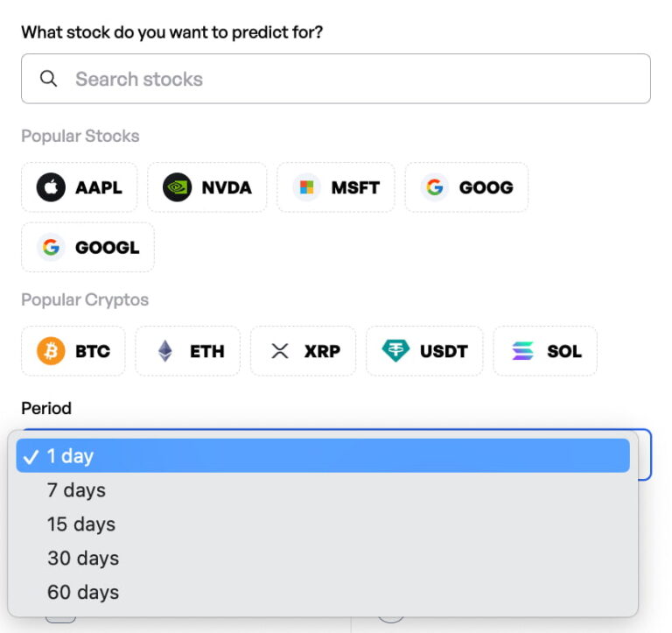
Task: Choose 15 days from the Period list
Action: pos(80,524)
